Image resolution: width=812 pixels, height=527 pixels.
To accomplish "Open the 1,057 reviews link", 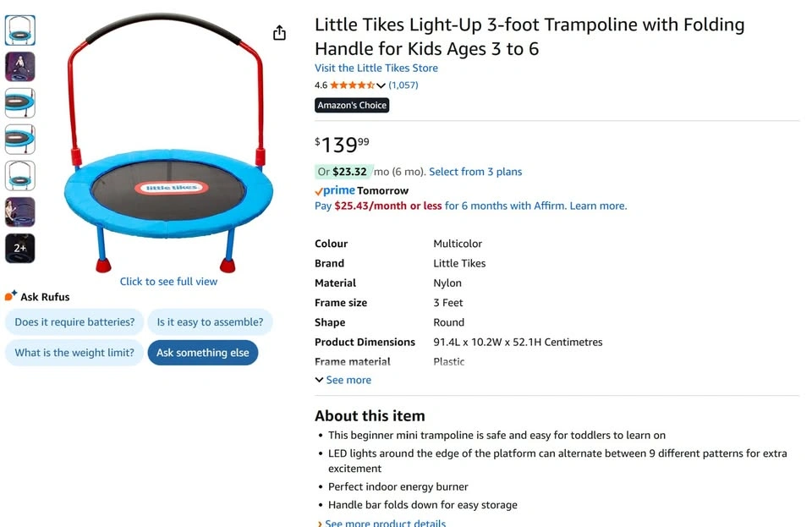I will click(x=403, y=85).
